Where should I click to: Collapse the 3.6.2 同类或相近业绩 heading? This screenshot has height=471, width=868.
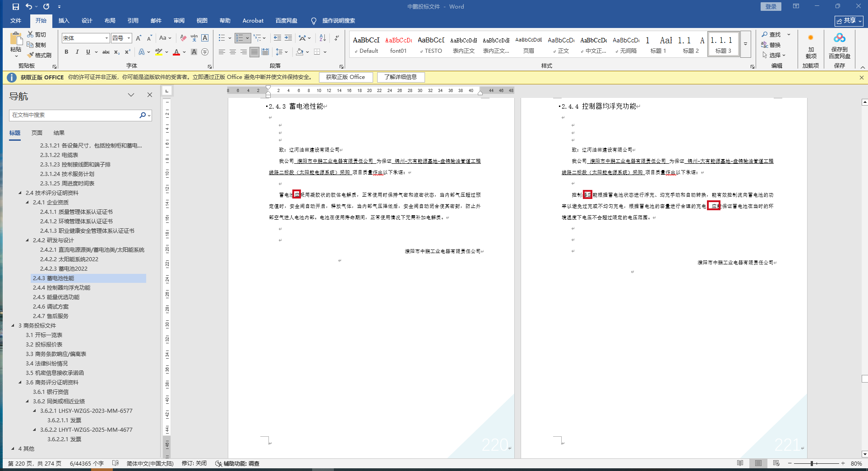click(28, 402)
